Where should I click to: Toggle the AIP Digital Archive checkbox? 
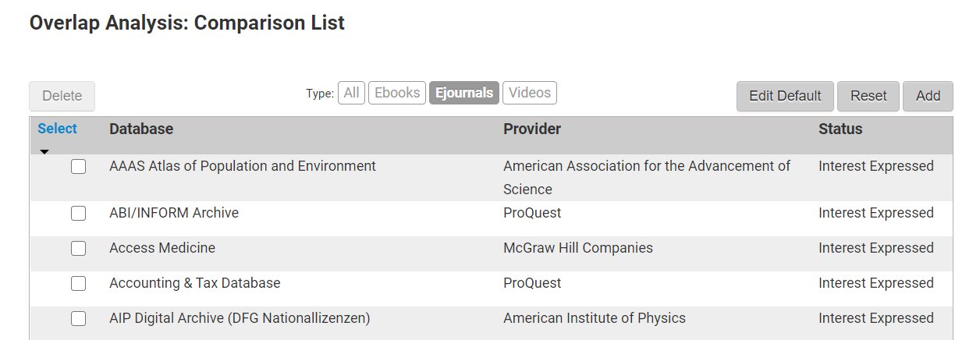(78, 319)
